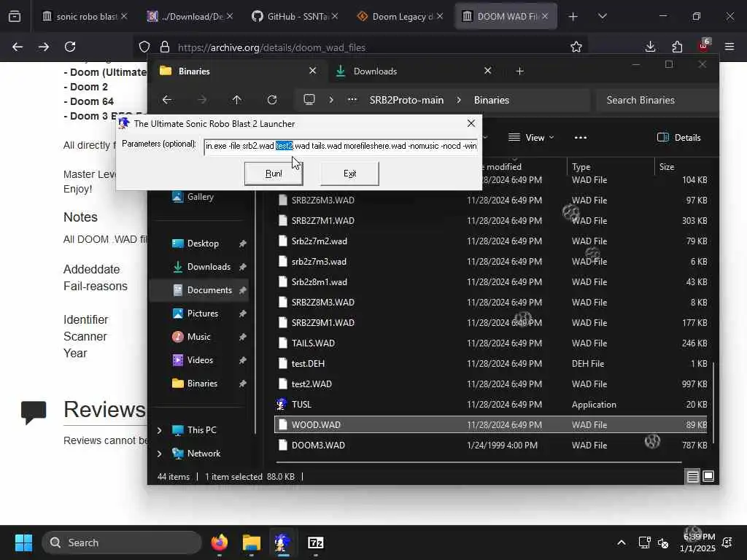Screen dimensions: 747x560
Task: Open Gallery in the navigation pane
Action: point(200,197)
